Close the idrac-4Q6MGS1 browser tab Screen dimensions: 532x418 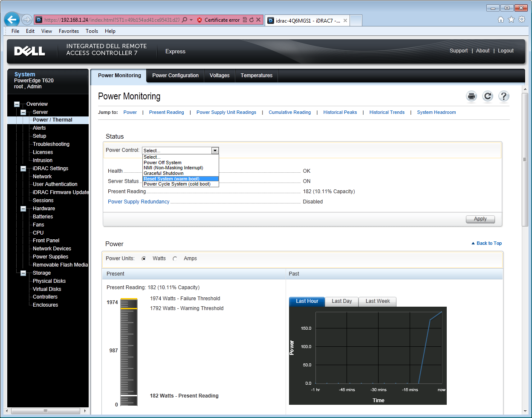click(x=345, y=20)
